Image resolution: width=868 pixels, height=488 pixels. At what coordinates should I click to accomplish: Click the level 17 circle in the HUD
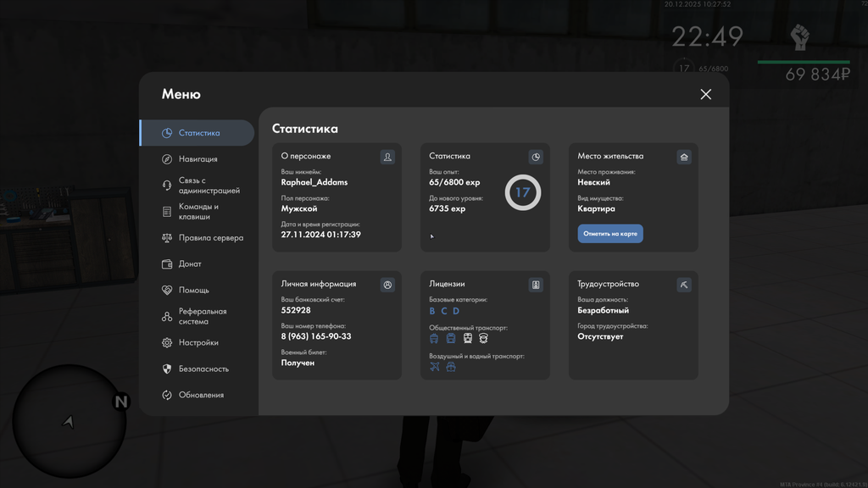click(x=684, y=69)
